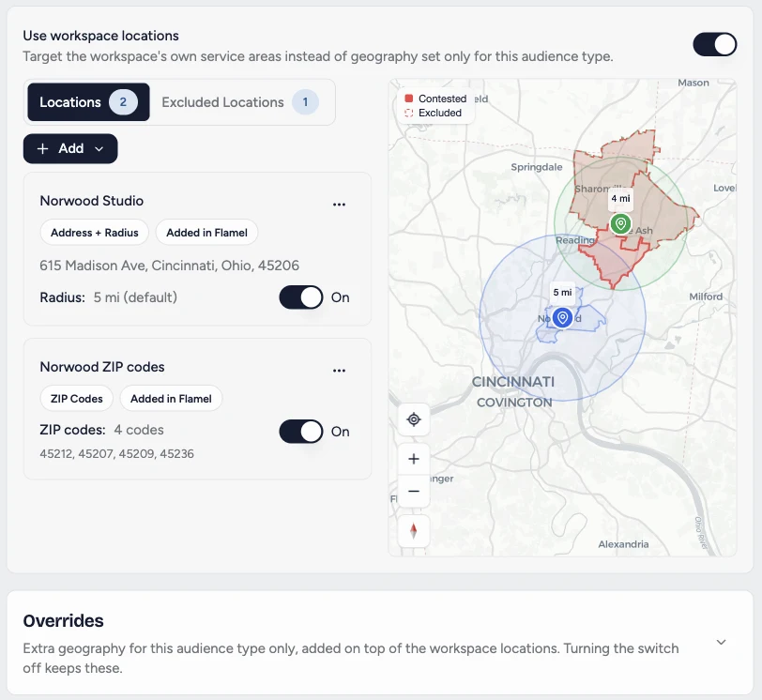Image resolution: width=762 pixels, height=700 pixels.
Task: Recenter map with the locate icon
Action: click(414, 419)
